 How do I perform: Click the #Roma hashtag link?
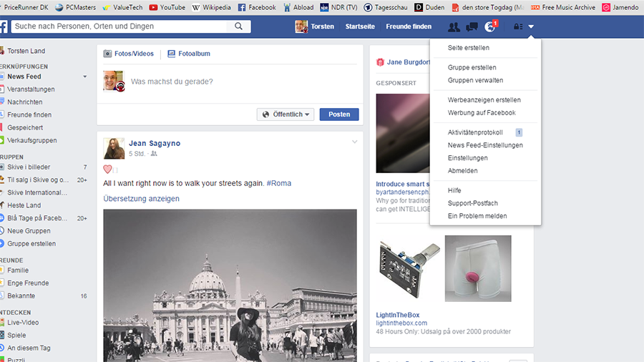click(x=279, y=183)
